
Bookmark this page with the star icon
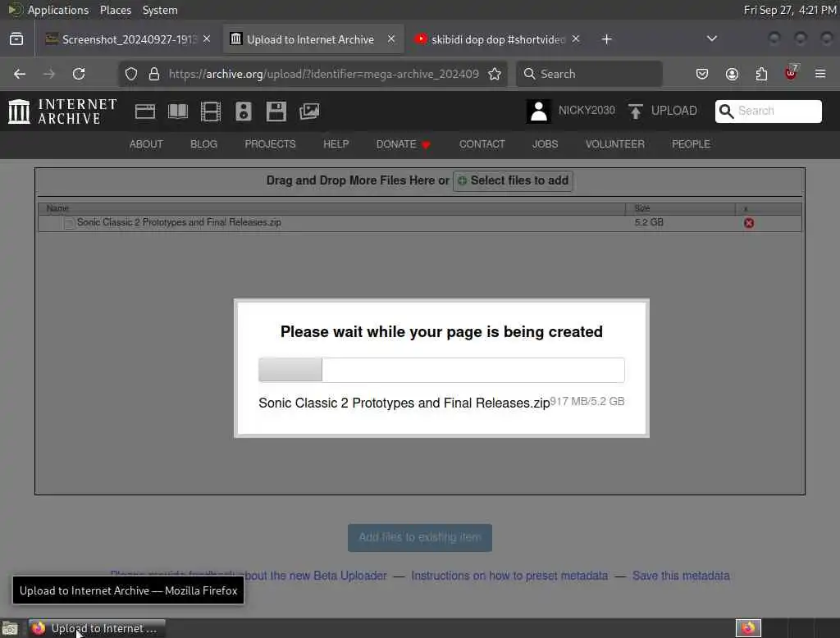495,74
